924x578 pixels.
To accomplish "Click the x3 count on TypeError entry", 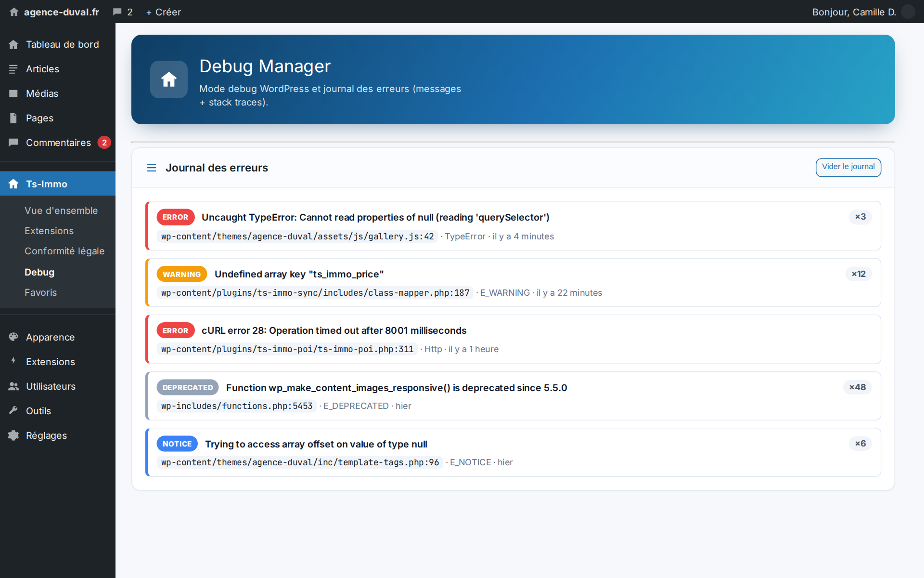I will tap(860, 217).
